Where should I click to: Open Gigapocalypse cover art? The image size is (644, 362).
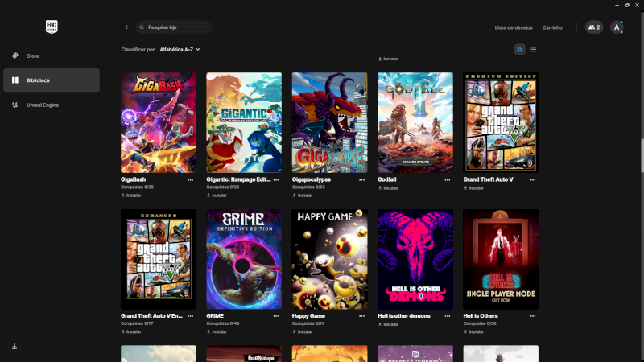pos(329,123)
